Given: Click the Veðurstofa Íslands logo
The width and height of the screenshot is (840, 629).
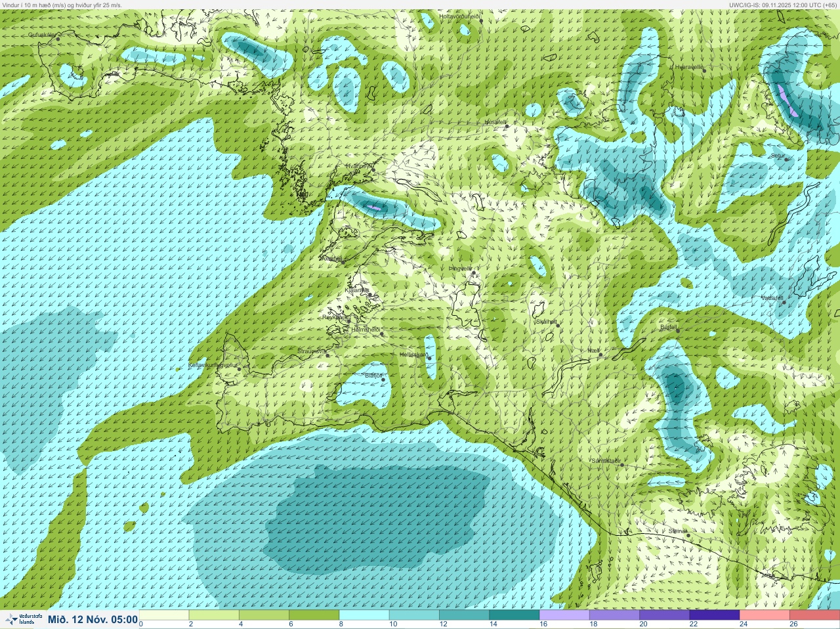Looking at the screenshot, I should tap(24, 619).
